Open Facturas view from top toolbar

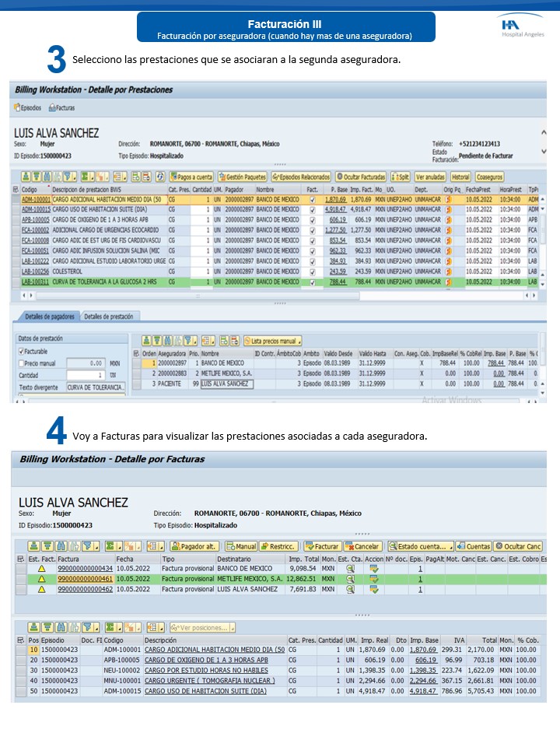[x=62, y=107]
